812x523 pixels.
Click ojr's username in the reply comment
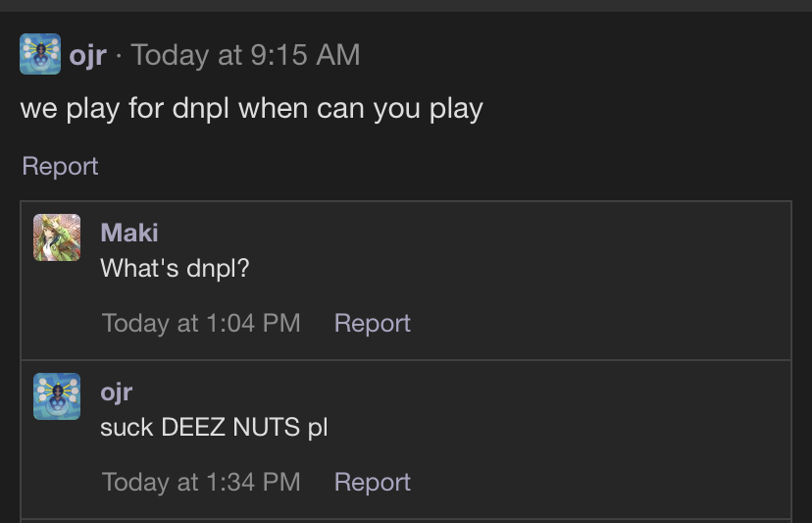point(116,392)
